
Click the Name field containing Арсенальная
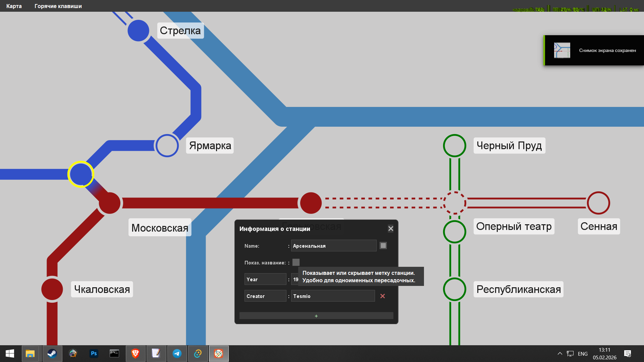[333, 246]
